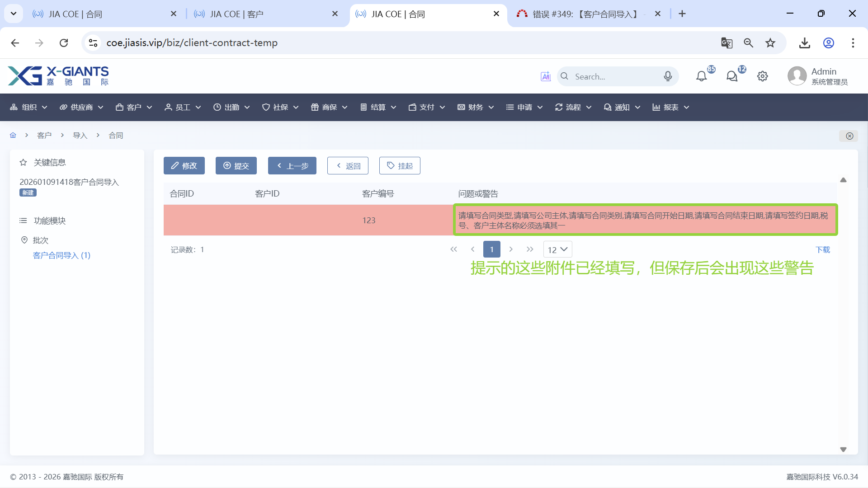Click the 修改 edit button
The width and height of the screenshot is (868, 488).
(x=184, y=166)
